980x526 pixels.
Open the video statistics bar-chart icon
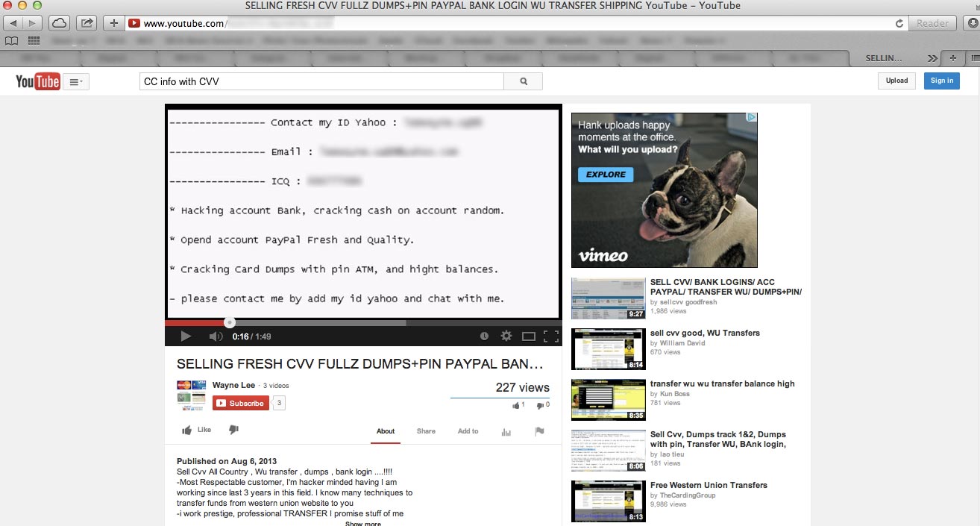click(506, 431)
